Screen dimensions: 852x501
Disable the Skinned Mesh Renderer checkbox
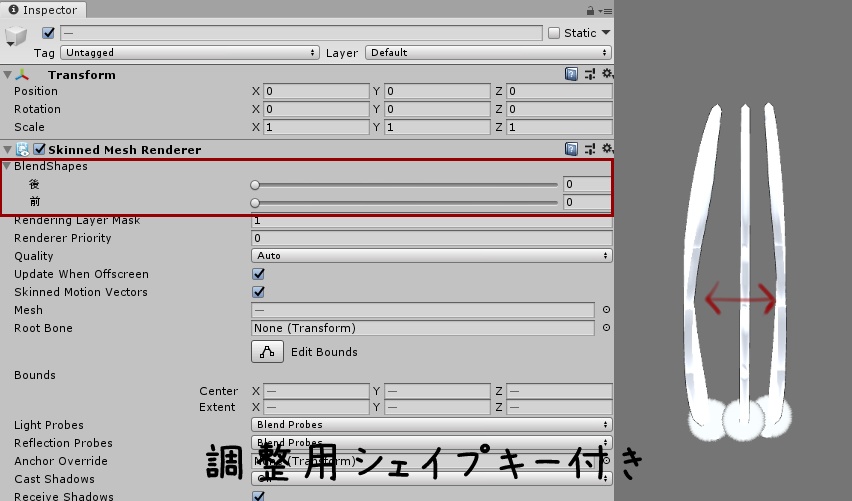click(x=39, y=149)
